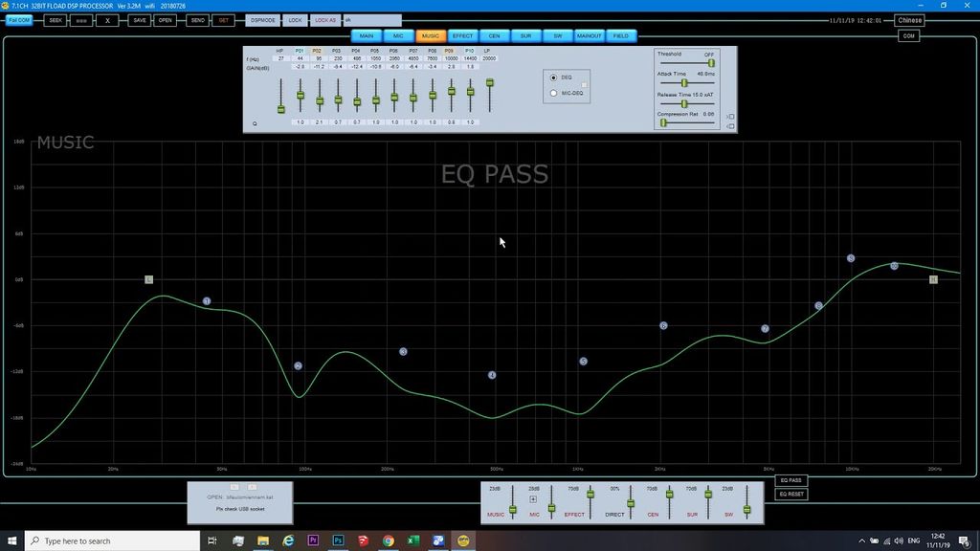Click the SAVE button
This screenshot has height=551, width=980.
point(140,20)
